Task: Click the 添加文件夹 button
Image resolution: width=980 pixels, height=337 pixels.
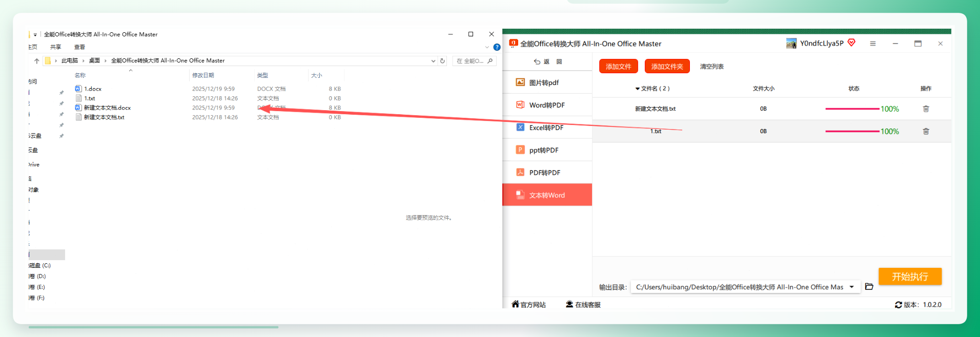Action: point(667,66)
